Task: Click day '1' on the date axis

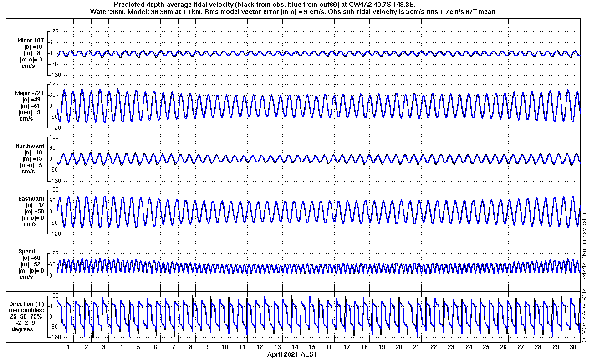Action: (68, 347)
